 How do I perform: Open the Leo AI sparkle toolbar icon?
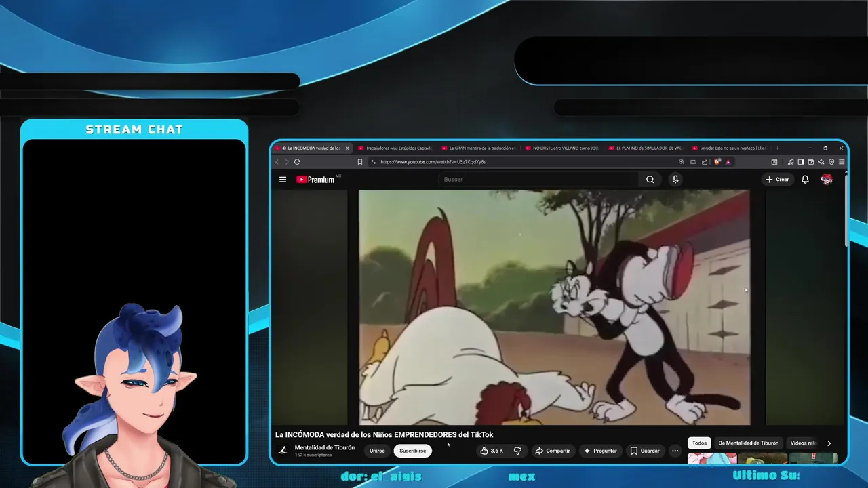click(x=821, y=162)
